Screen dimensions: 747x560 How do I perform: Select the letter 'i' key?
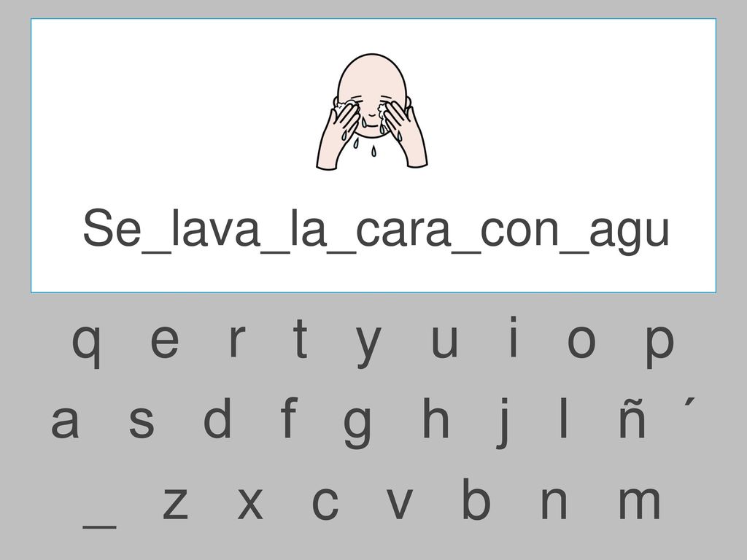click(x=514, y=336)
